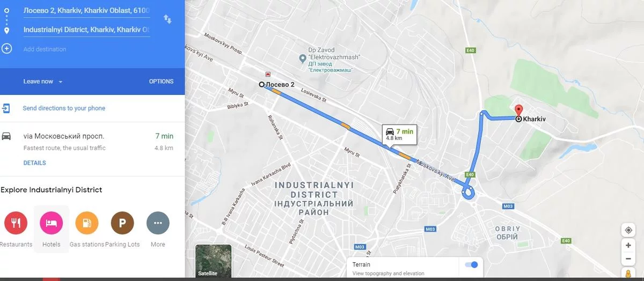The image size is (644, 281).
Task: Click the 7 min route callout on map
Action: click(400, 134)
